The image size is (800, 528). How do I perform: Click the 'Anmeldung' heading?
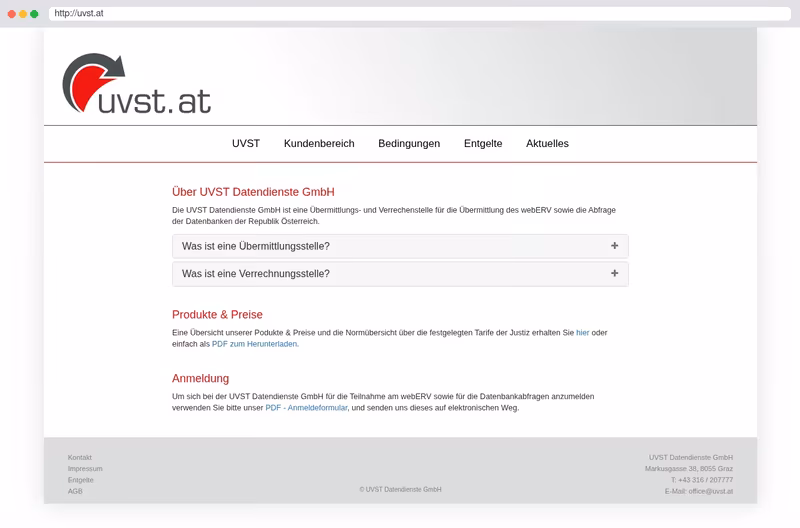pos(201,378)
